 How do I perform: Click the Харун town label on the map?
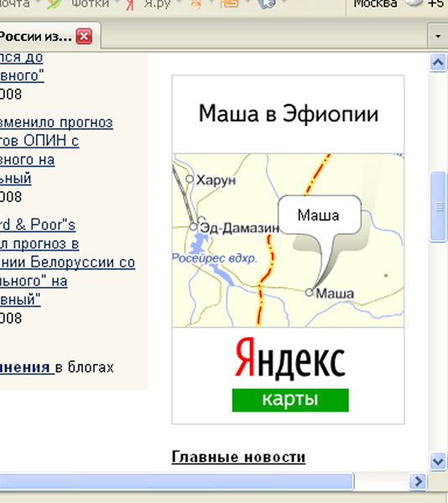pyautogui.click(x=216, y=180)
